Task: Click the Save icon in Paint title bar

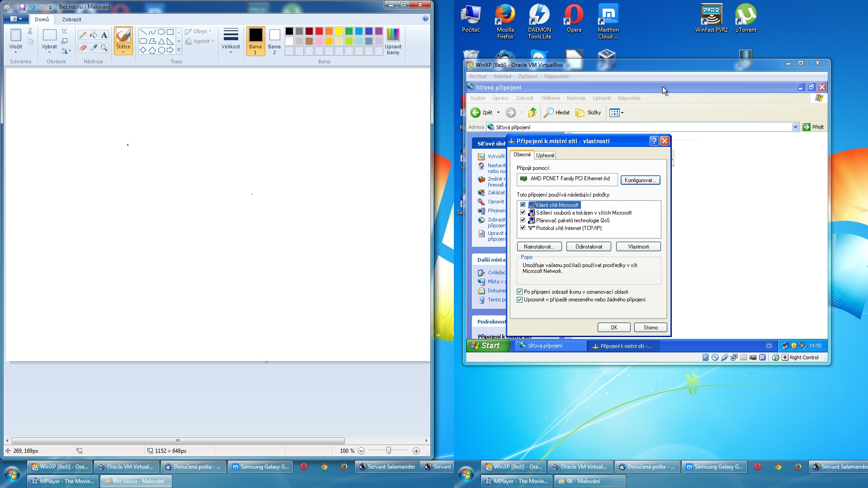Action: (22, 7)
